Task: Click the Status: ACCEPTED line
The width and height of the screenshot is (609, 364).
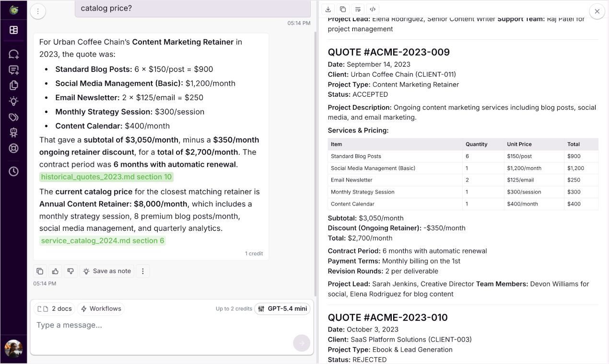Action: pyautogui.click(x=358, y=94)
